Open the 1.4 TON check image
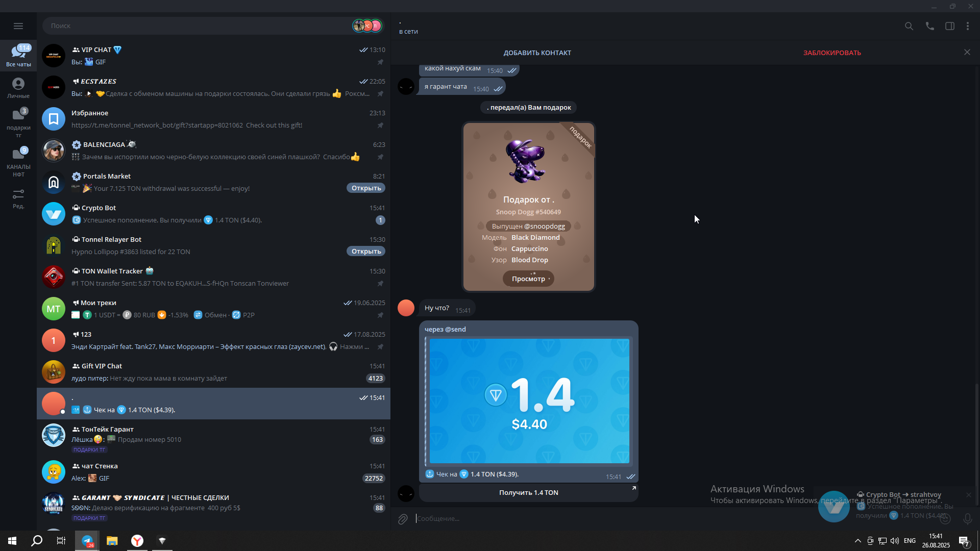 (529, 401)
